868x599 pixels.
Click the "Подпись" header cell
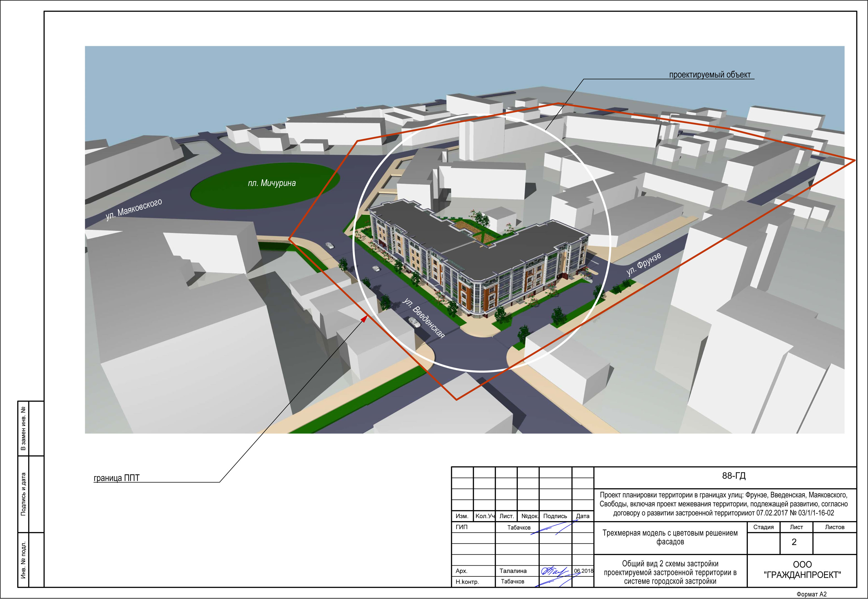pos(555,516)
